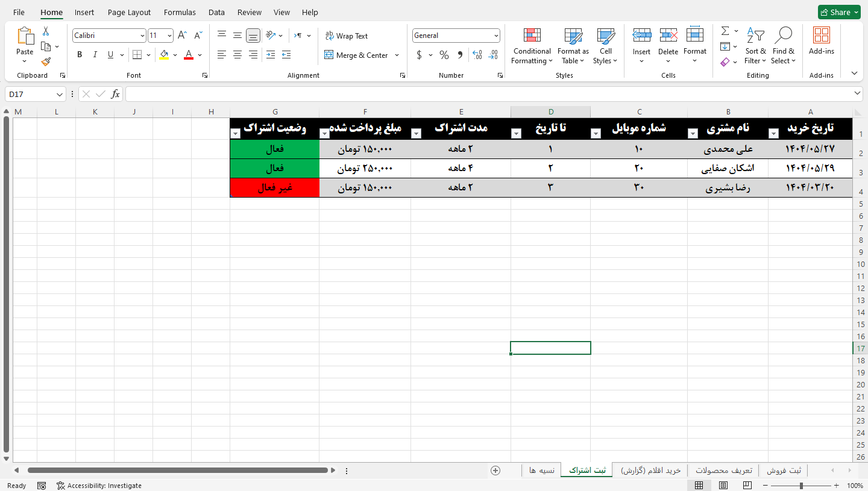Toggle Bold formatting
Screen dimensions: 868x491
[80, 55]
